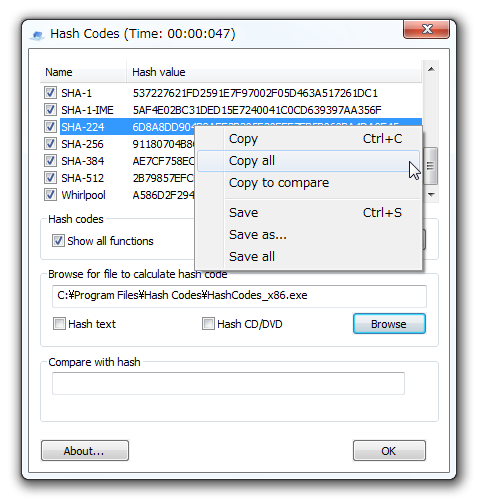
Task: Open the About... dialog
Action: [x=85, y=451]
